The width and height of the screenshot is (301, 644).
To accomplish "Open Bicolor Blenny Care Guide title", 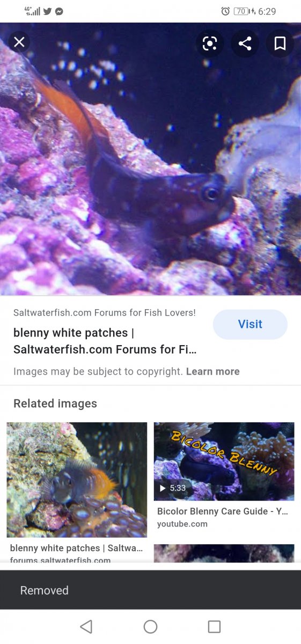I will (223, 511).
